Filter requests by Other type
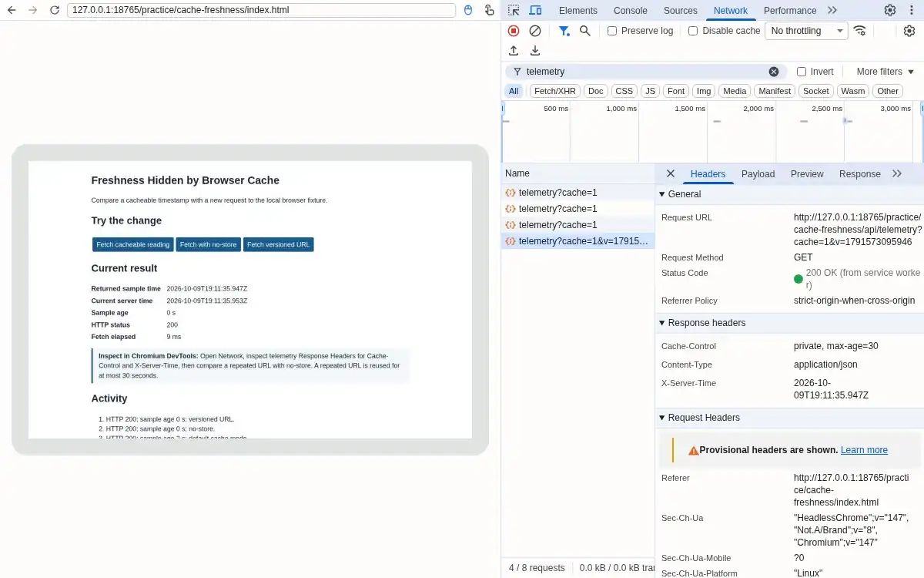The width and height of the screenshot is (924, 578). (x=888, y=91)
